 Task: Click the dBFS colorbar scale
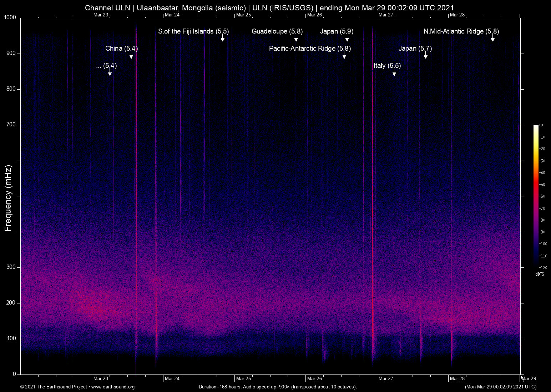537,196
